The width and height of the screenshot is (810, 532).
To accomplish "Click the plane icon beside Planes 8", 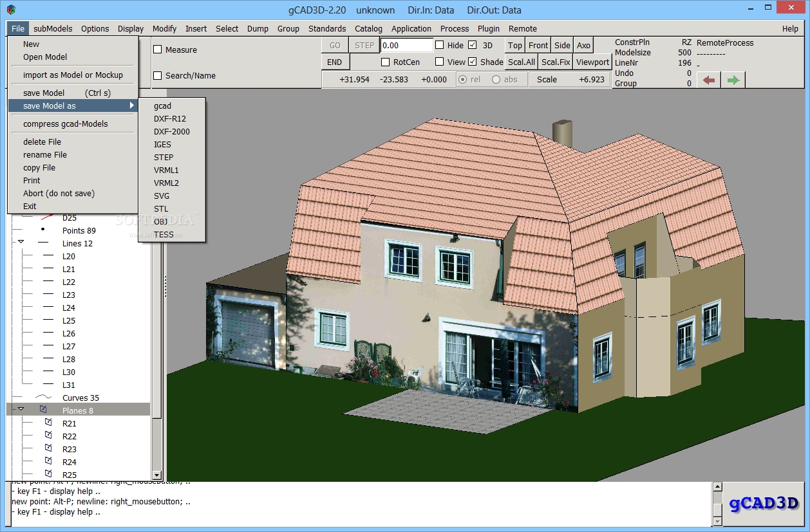I will click(43, 410).
